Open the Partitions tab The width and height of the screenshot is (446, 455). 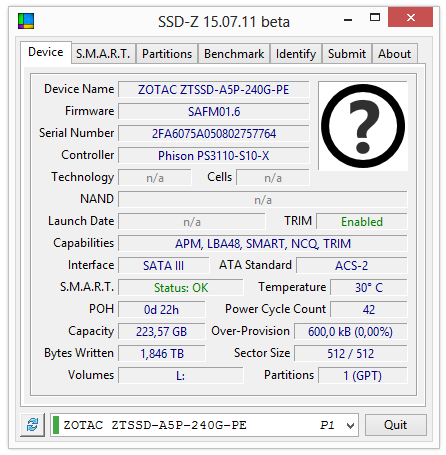point(167,54)
